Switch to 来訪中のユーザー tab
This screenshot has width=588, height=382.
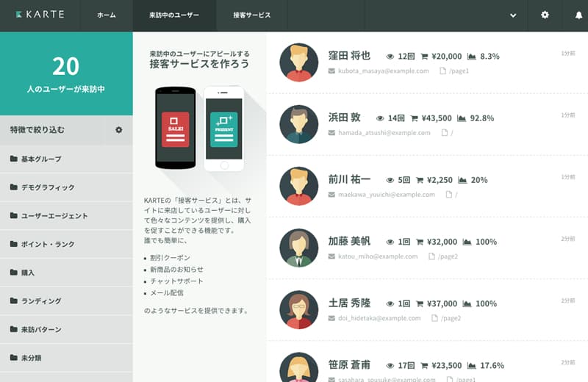174,15
